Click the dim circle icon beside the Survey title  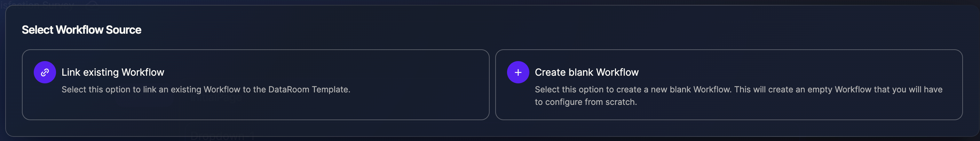pos(93,3)
